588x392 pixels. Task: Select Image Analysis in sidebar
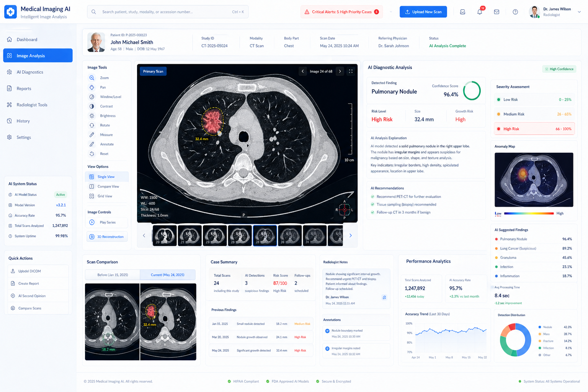pyautogui.click(x=38, y=56)
